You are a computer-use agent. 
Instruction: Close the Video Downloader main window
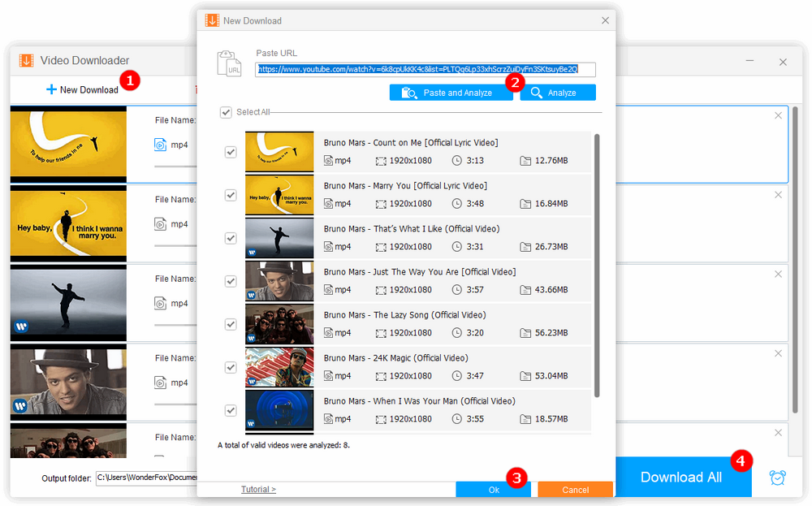pos(783,63)
